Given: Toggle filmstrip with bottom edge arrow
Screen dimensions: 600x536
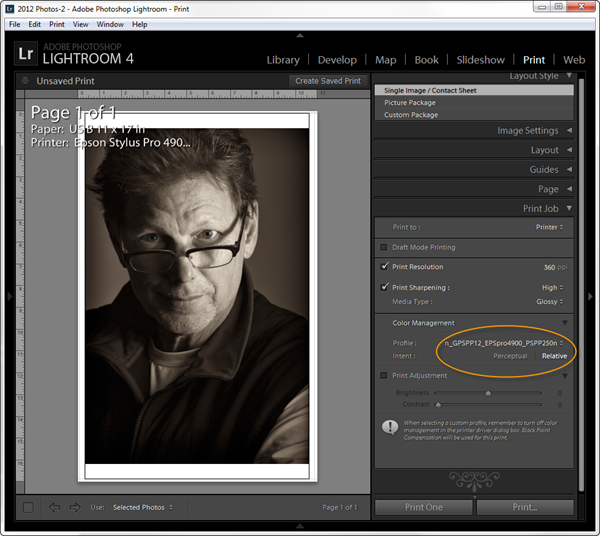Looking at the screenshot, I should coord(300,526).
